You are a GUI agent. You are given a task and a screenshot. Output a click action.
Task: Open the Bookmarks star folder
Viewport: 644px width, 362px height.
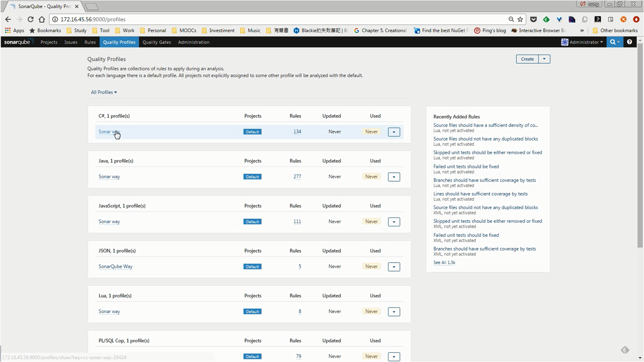pos(45,31)
